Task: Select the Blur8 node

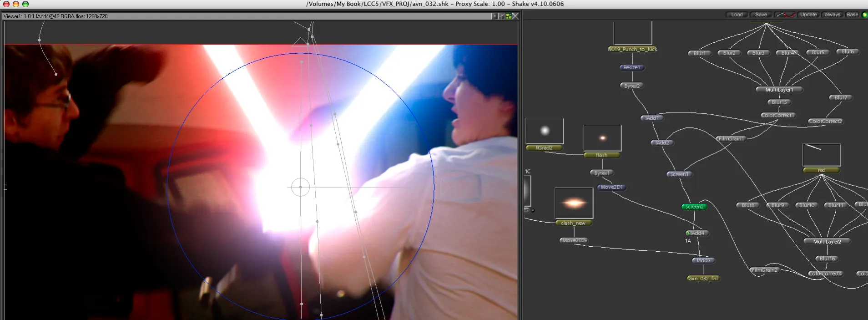Action: click(748, 205)
